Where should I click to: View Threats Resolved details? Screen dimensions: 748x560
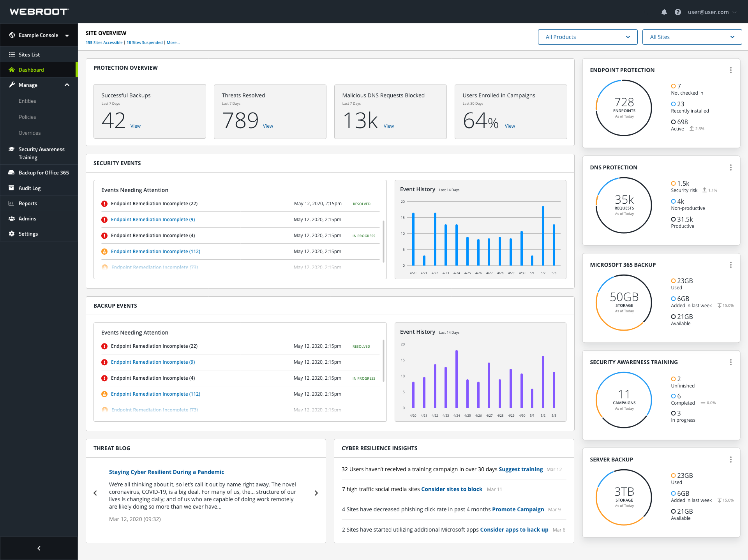268,126
